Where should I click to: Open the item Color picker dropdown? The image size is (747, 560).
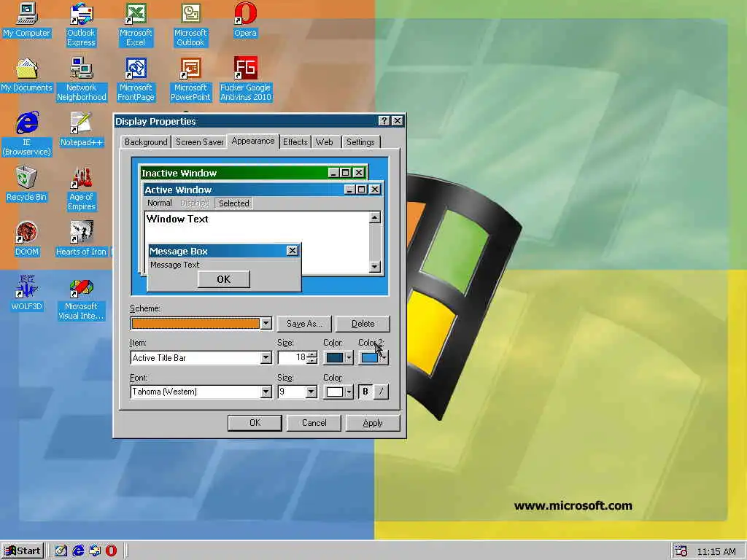tap(338, 357)
